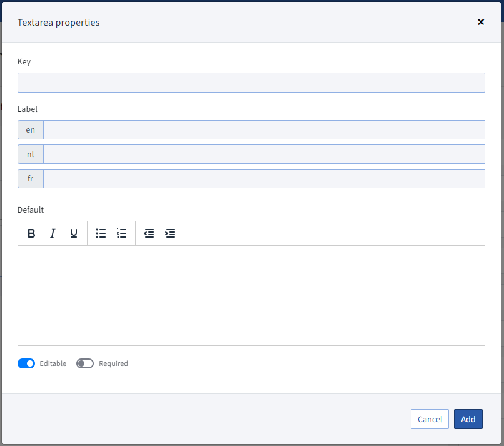Image resolution: width=504 pixels, height=446 pixels.
Task: Close the Textarea properties dialog
Action: [x=481, y=22]
